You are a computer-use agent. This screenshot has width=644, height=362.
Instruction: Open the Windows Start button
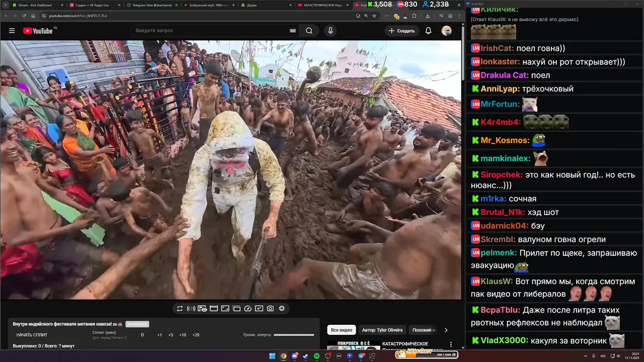pyautogui.click(x=272, y=356)
